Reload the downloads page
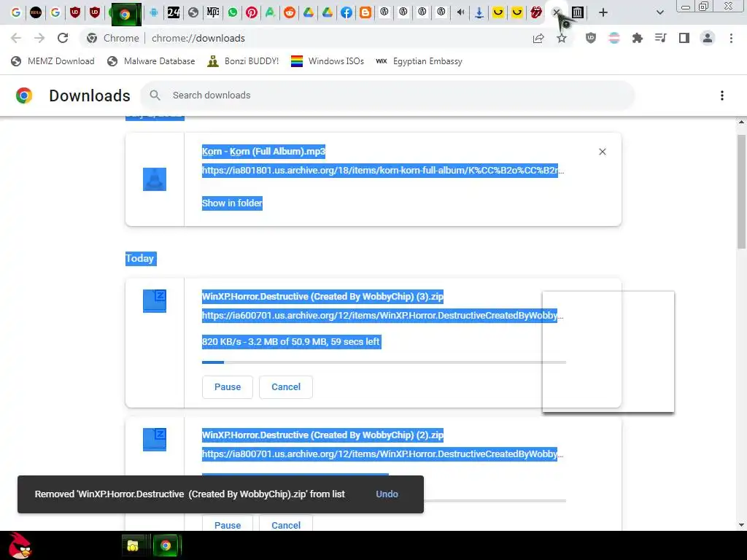747x560 pixels. click(63, 38)
